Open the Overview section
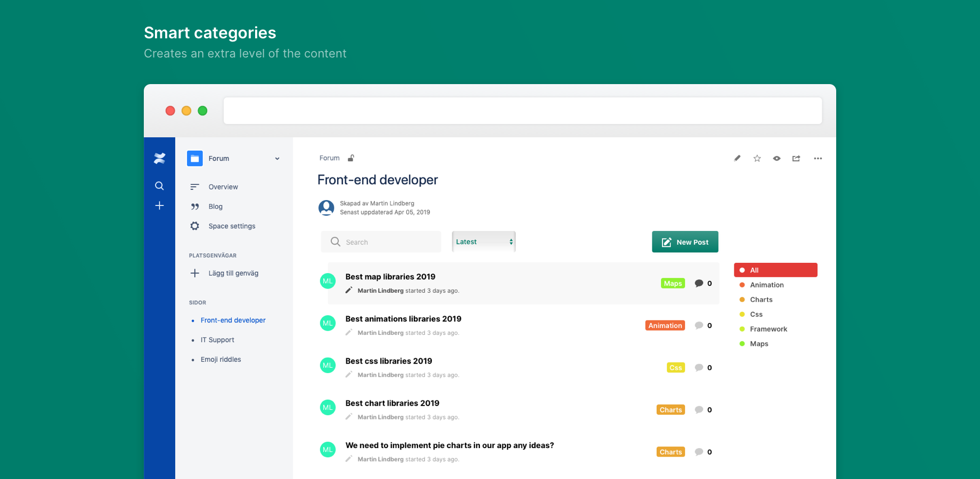980x479 pixels. [x=223, y=187]
